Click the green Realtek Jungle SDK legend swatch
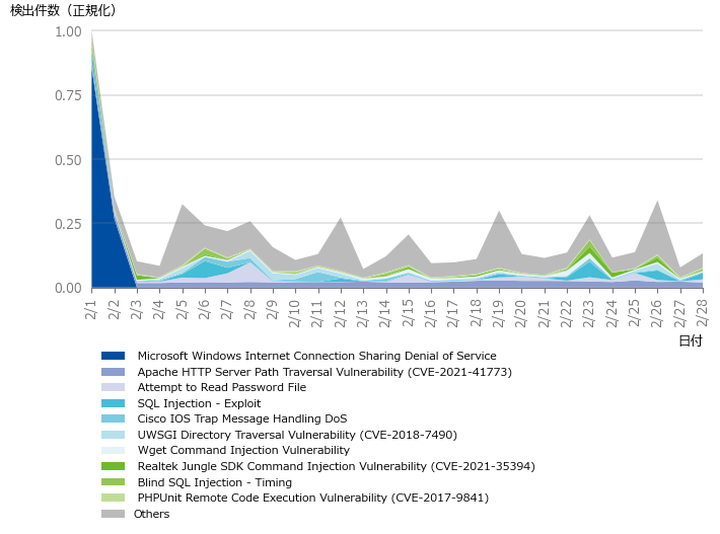 [113, 466]
